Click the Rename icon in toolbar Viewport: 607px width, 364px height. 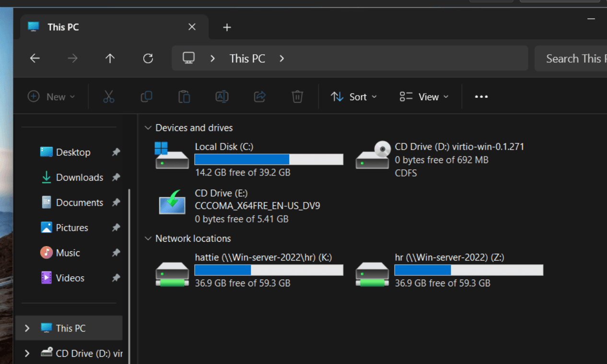pos(222,97)
